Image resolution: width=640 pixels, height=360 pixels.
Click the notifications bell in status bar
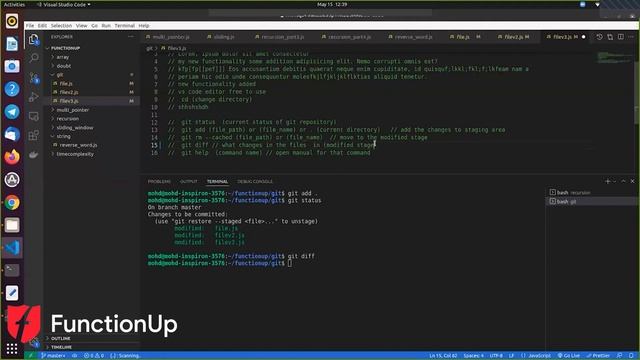(631, 356)
